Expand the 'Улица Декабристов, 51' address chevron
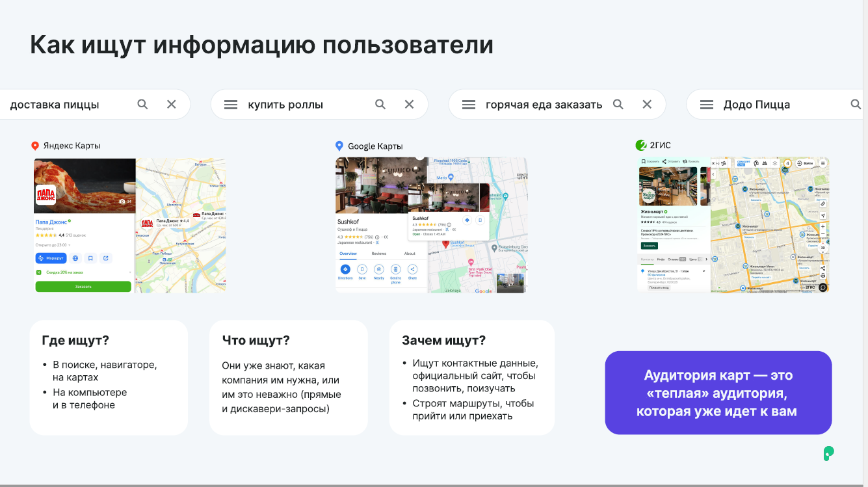Image resolution: width=868 pixels, height=487 pixels. click(704, 271)
